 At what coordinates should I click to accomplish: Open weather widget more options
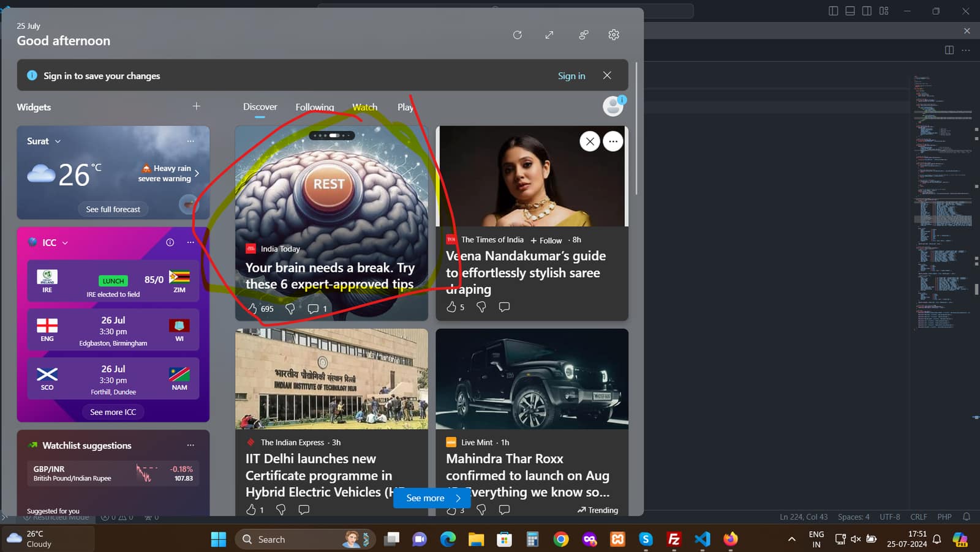point(190,141)
